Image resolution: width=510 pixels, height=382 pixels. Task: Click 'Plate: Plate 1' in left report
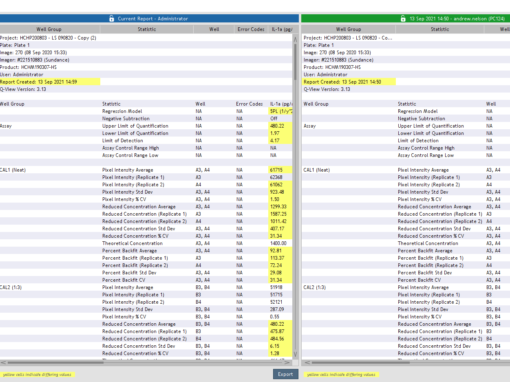[15, 45]
